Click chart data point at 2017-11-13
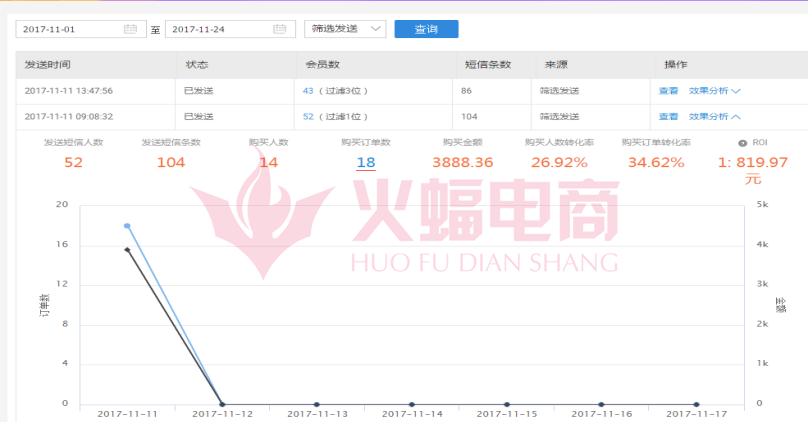The height and width of the screenshot is (423, 809). coord(317,404)
